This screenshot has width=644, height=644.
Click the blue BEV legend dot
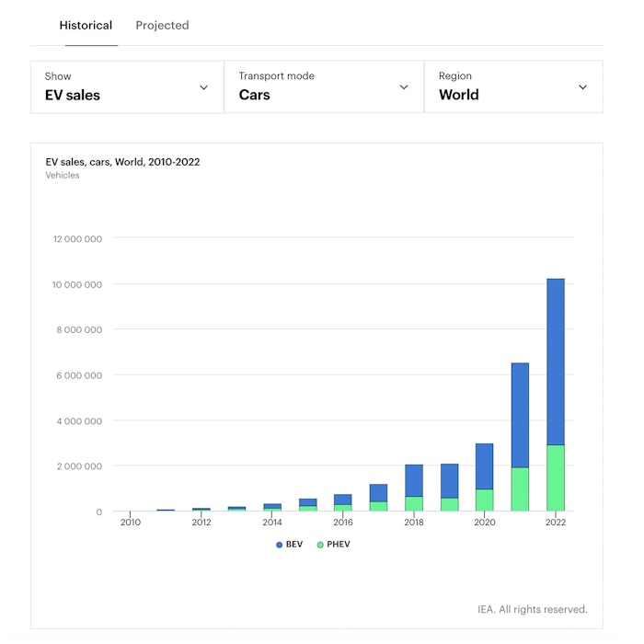click(280, 545)
